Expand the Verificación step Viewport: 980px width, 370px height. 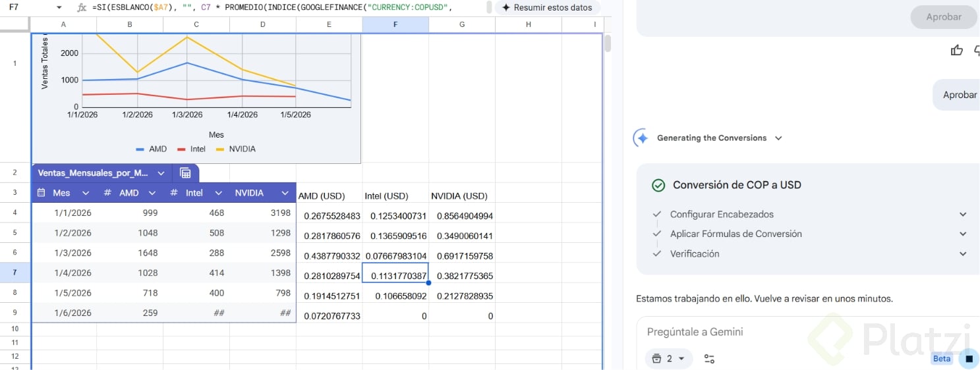pyautogui.click(x=963, y=254)
